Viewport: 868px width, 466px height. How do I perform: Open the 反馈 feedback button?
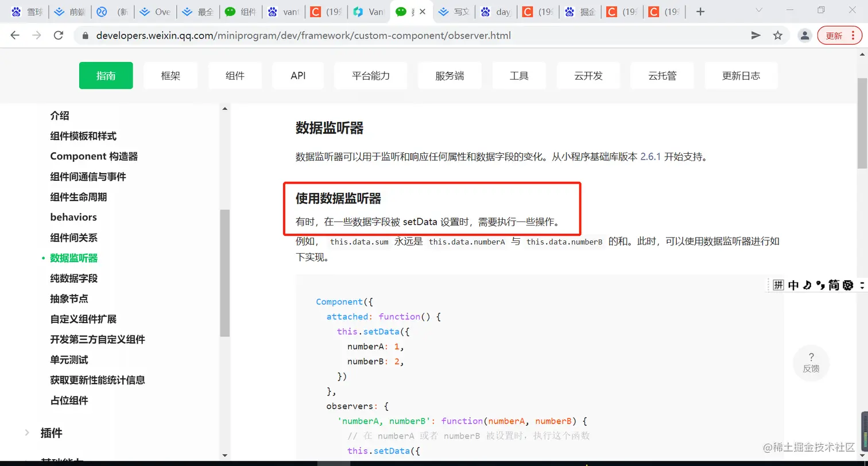point(811,363)
